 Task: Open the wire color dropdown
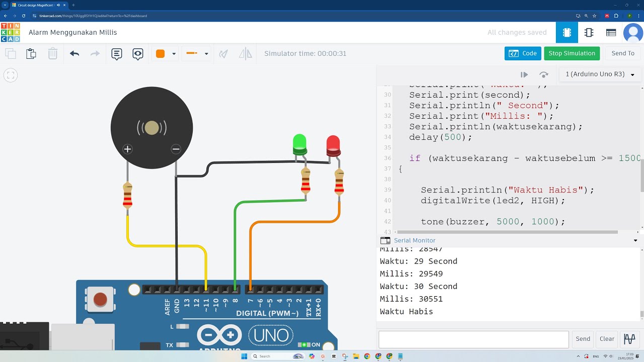(x=174, y=54)
